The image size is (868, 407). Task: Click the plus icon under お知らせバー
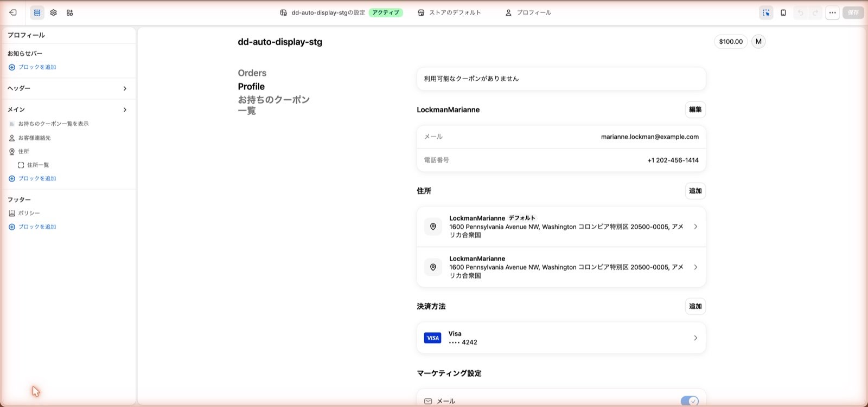(x=12, y=67)
